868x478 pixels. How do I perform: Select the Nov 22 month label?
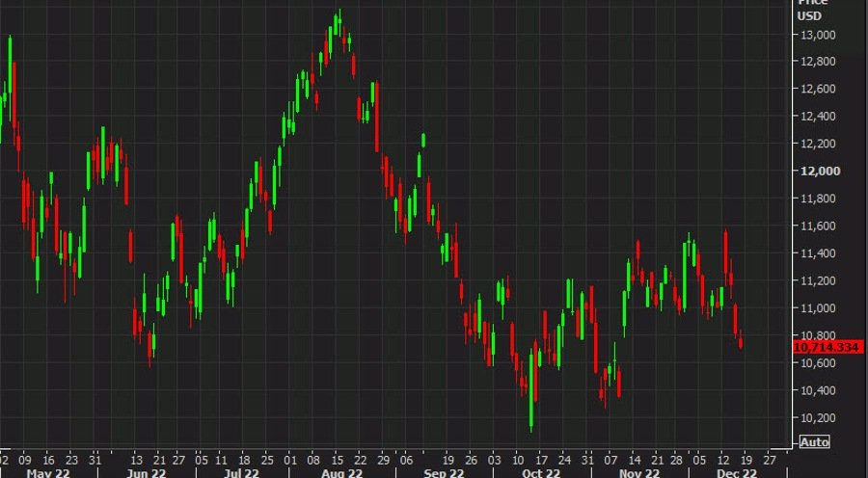[x=638, y=473]
